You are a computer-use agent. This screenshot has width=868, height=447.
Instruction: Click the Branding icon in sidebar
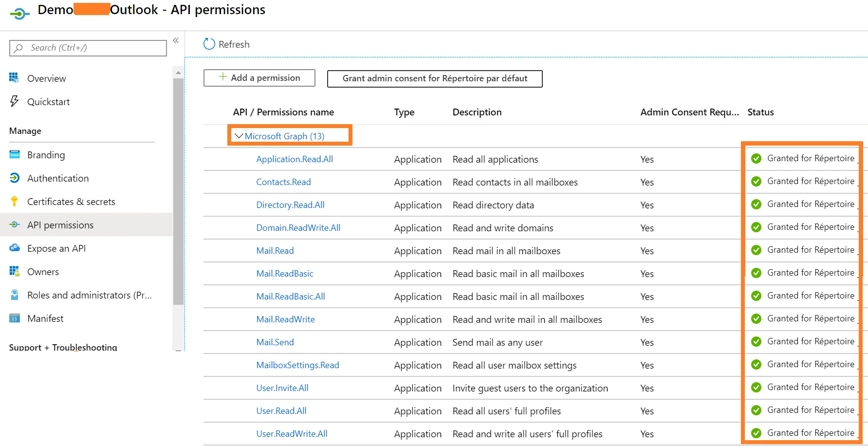pos(15,155)
